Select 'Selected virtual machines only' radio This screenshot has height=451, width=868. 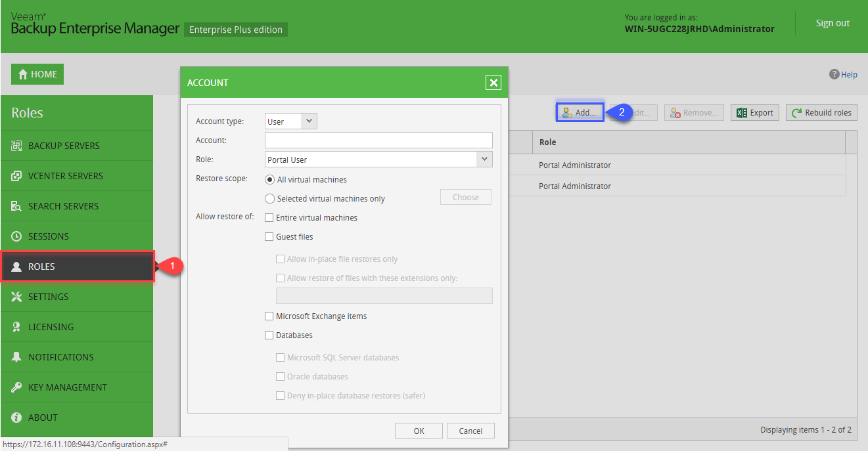point(269,199)
